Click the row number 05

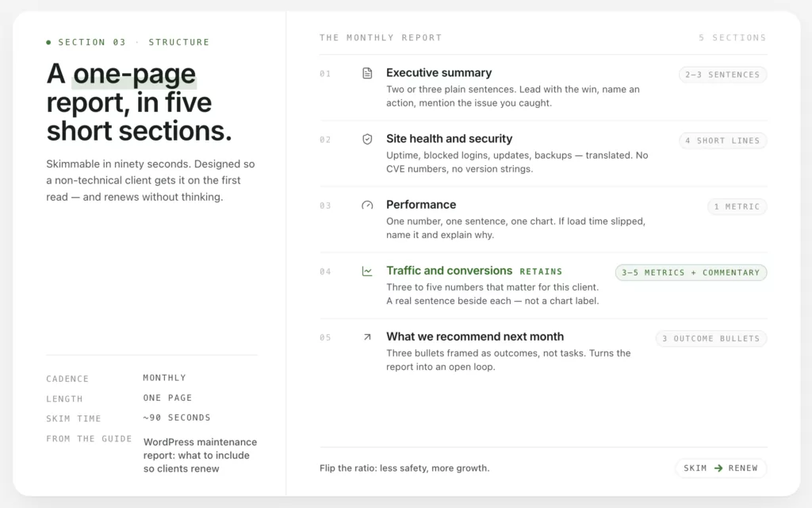325,337
